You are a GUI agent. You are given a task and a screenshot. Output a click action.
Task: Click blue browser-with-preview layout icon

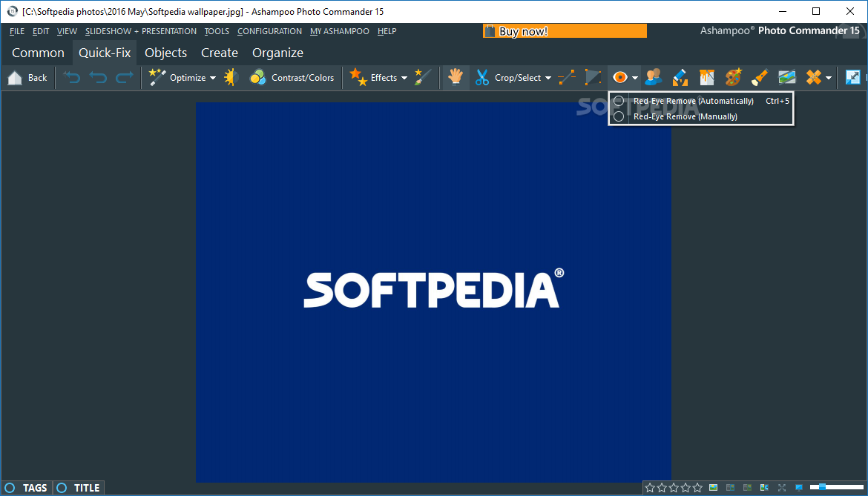point(730,488)
